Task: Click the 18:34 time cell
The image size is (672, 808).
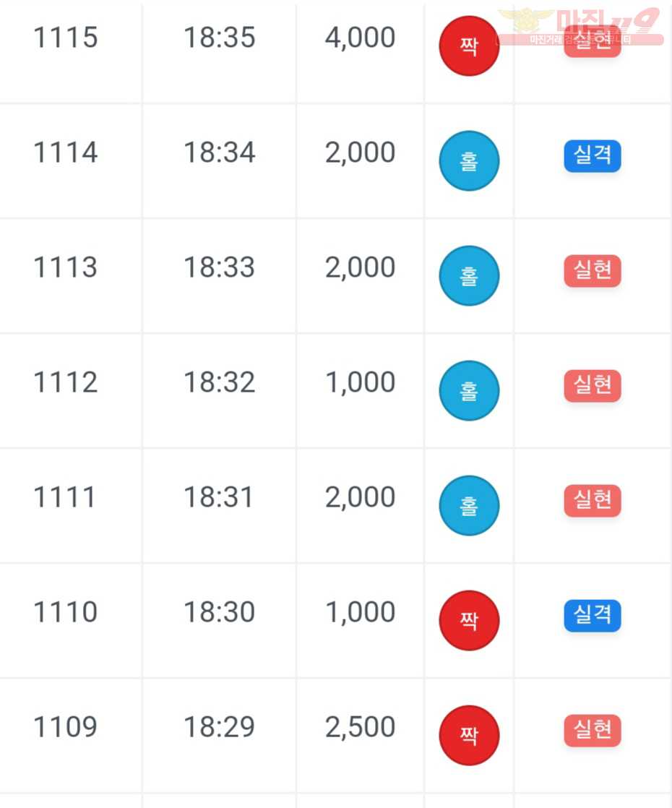Action: [220, 152]
